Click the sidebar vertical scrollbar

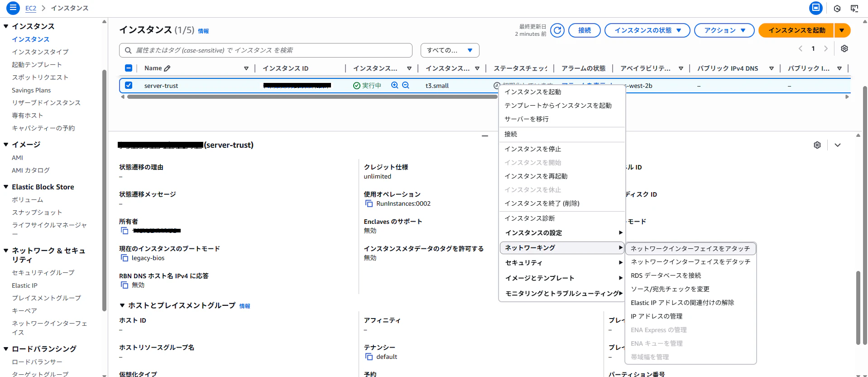point(104,190)
